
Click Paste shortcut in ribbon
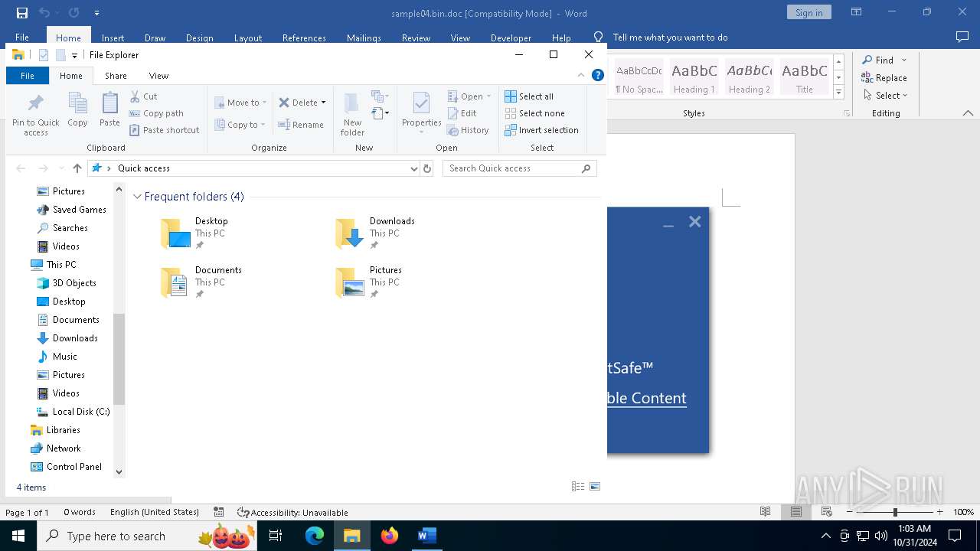point(164,130)
